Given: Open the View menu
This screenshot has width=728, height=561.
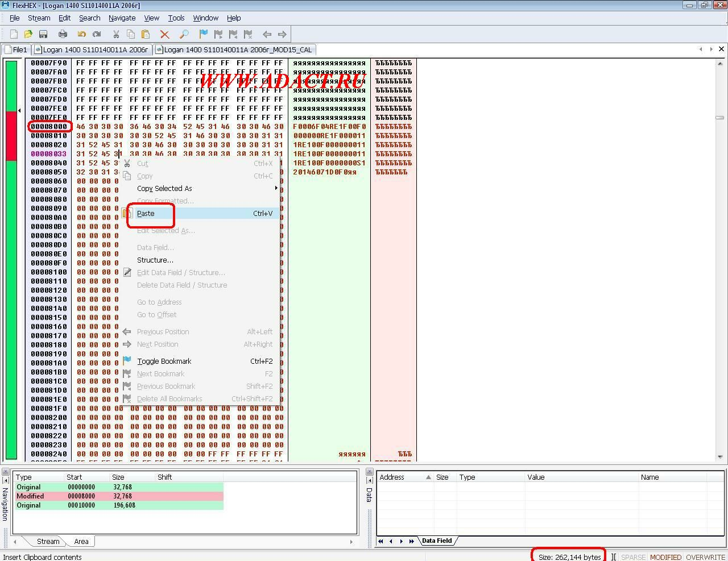Looking at the screenshot, I should (x=151, y=18).
